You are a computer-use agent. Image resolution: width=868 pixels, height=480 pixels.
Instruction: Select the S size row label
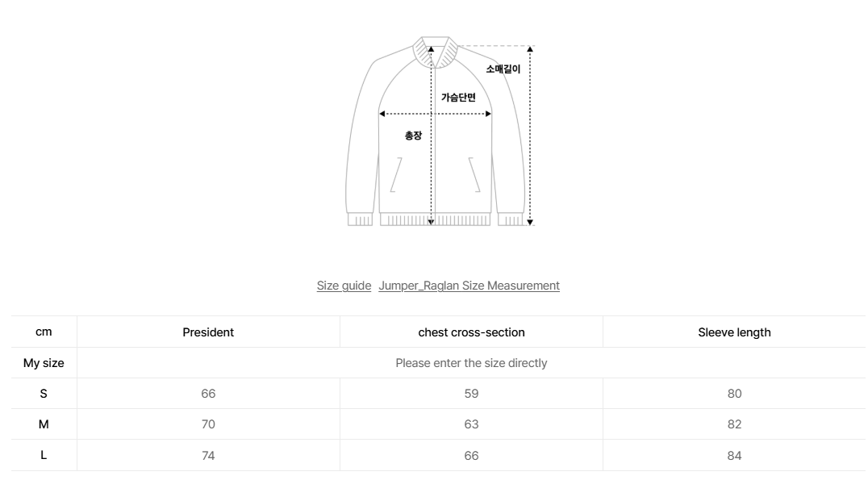[x=44, y=394]
